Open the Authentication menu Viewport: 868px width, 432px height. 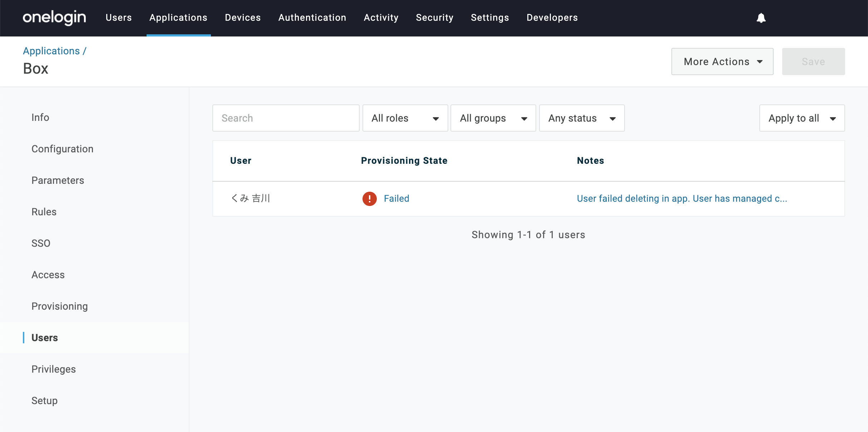(x=312, y=18)
